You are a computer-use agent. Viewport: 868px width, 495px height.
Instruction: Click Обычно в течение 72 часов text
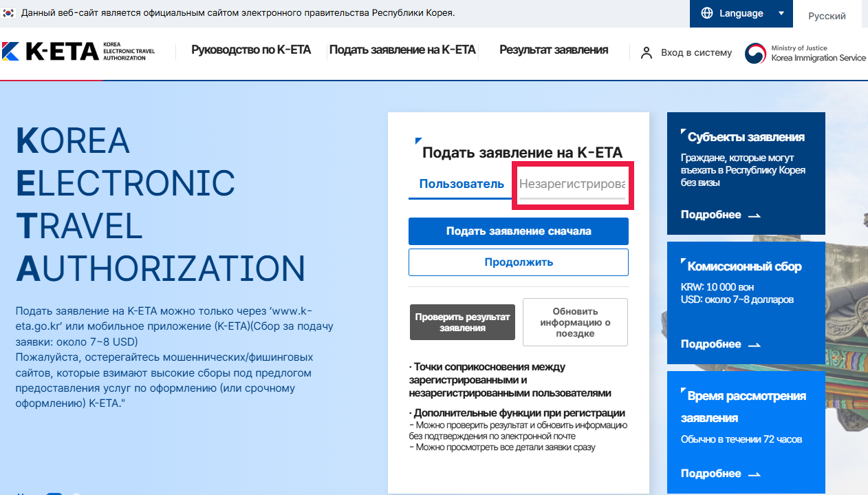[741, 439]
